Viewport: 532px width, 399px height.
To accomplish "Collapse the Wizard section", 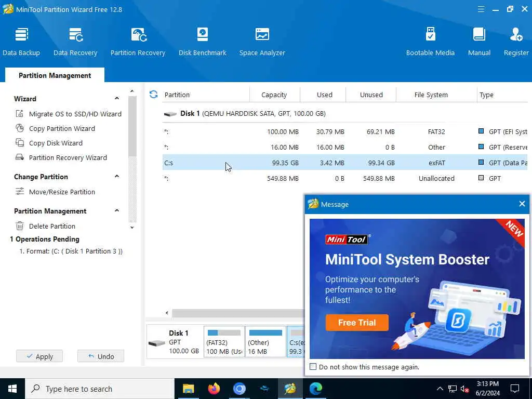I will 117,98.
